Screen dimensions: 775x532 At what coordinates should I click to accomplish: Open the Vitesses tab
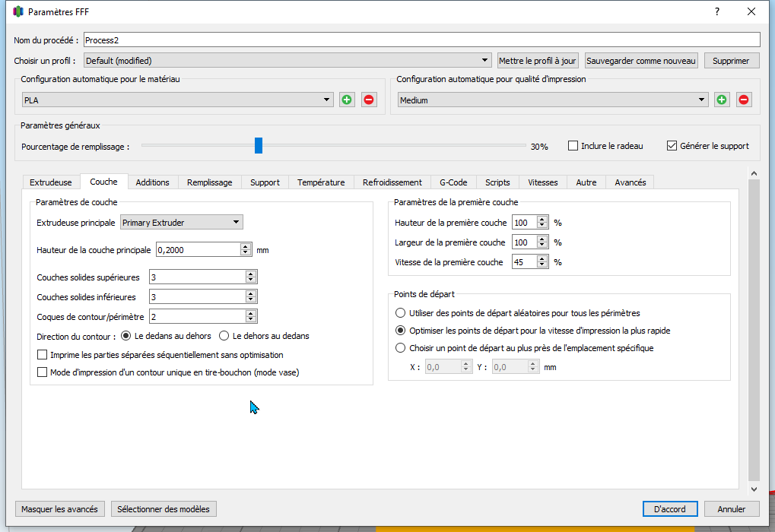point(543,182)
